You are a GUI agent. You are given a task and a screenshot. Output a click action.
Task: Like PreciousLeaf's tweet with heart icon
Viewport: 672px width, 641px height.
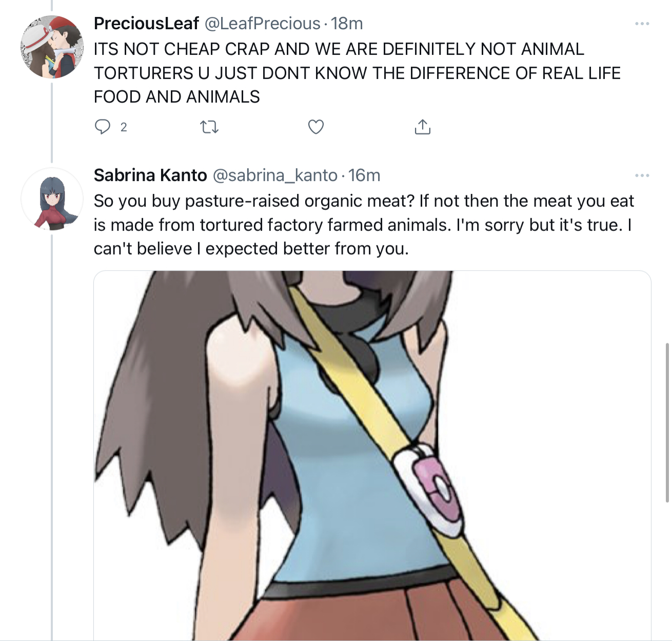(316, 127)
